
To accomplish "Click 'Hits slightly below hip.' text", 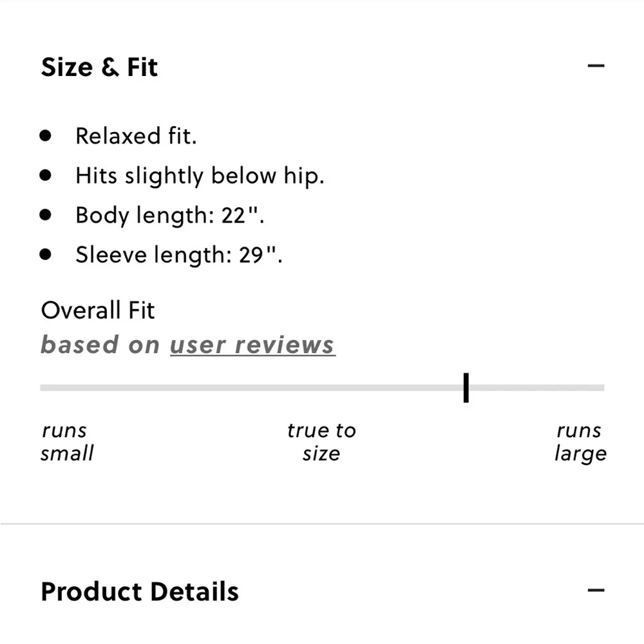I will 200,176.
